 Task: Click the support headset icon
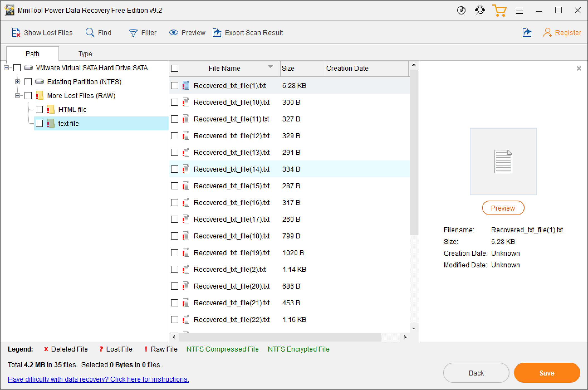coord(480,11)
